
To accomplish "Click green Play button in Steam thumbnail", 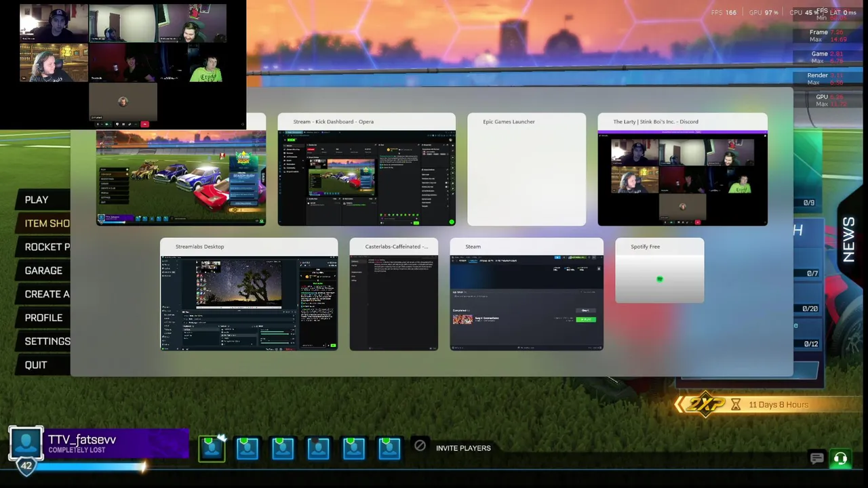I will [585, 319].
